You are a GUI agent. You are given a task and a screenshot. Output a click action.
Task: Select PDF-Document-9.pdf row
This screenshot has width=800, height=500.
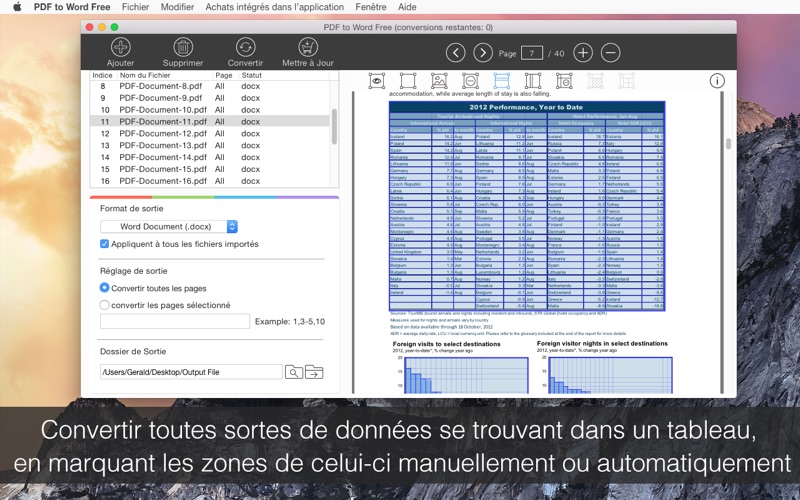tap(210, 98)
